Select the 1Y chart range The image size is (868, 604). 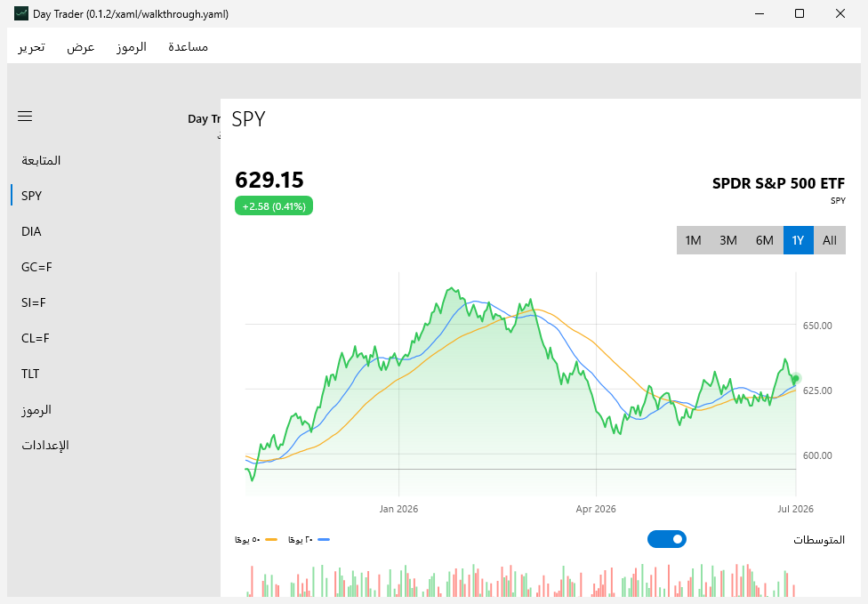click(799, 240)
